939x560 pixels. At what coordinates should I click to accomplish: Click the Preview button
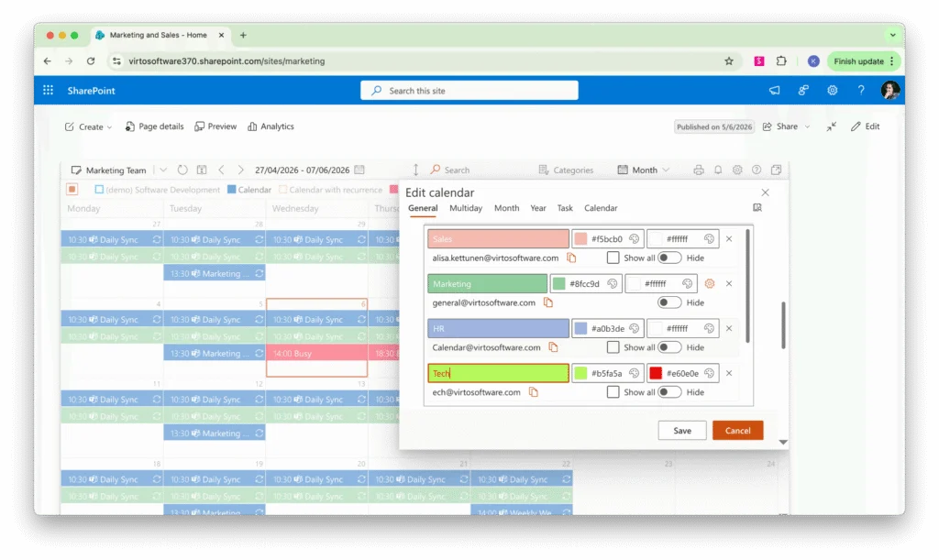pos(215,126)
